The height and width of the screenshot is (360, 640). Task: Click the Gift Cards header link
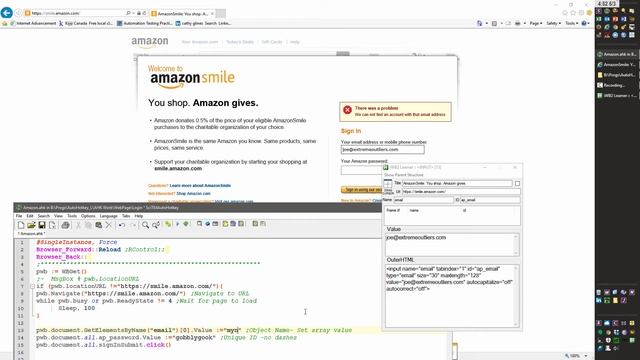pyautogui.click(x=272, y=42)
